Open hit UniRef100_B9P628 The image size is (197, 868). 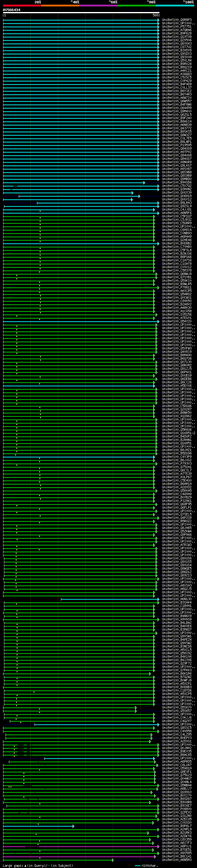177,33
